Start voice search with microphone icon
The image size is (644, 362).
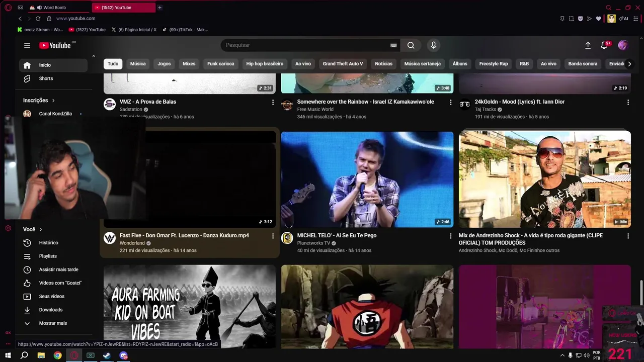(x=434, y=45)
